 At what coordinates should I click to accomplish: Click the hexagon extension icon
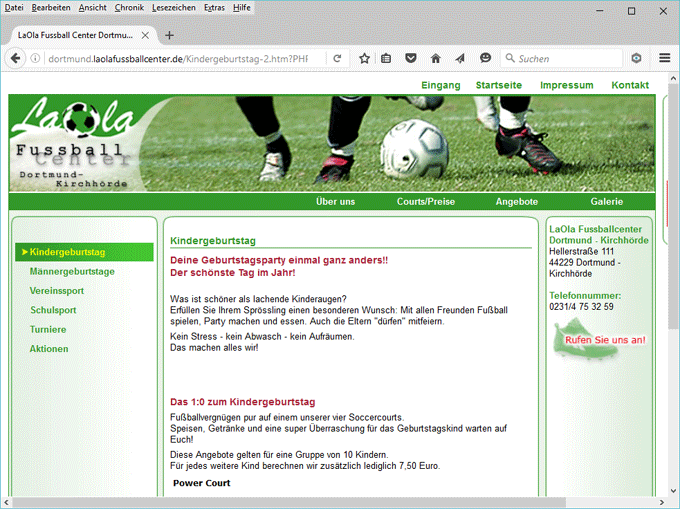coord(636,58)
